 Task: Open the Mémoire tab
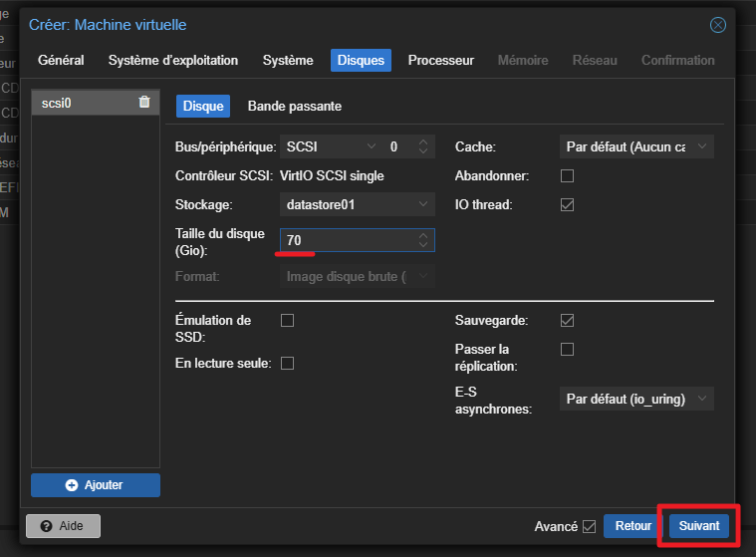pos(523,60)
